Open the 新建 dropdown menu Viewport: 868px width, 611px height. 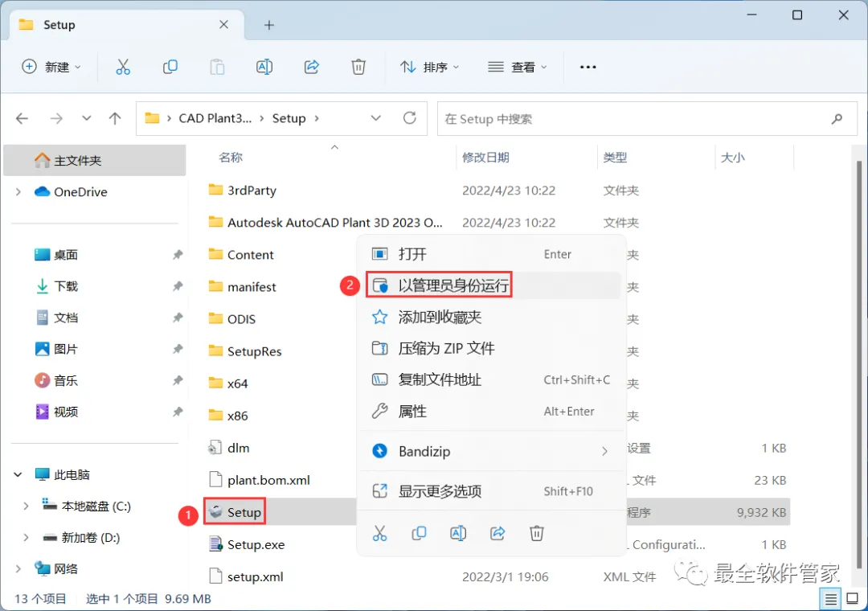[51, 67]
